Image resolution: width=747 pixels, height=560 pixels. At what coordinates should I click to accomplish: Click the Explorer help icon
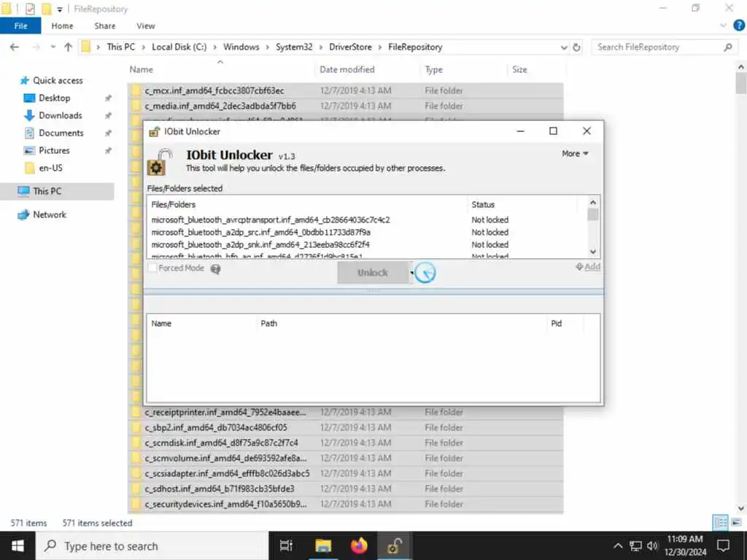pyautogui.click(x=739, y=26)
